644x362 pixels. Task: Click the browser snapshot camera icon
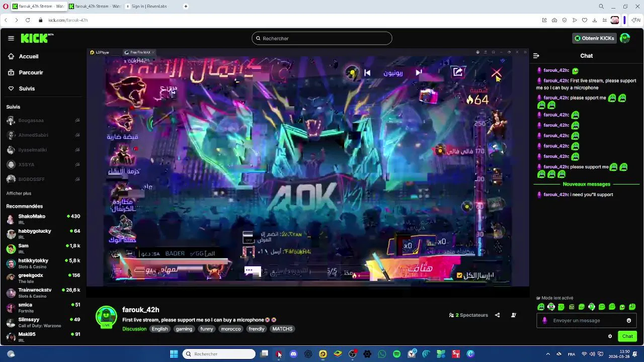coord(554,20)
